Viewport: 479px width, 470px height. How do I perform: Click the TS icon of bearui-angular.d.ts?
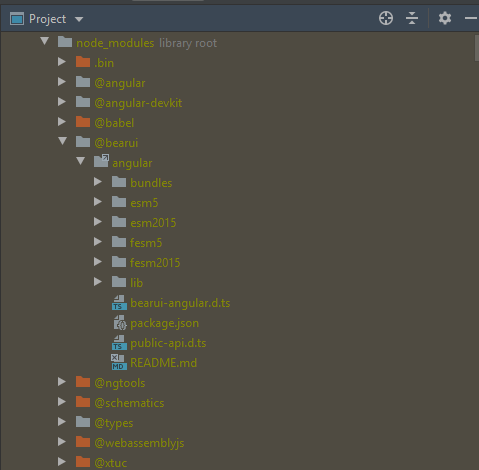click(x=119, y=303)
